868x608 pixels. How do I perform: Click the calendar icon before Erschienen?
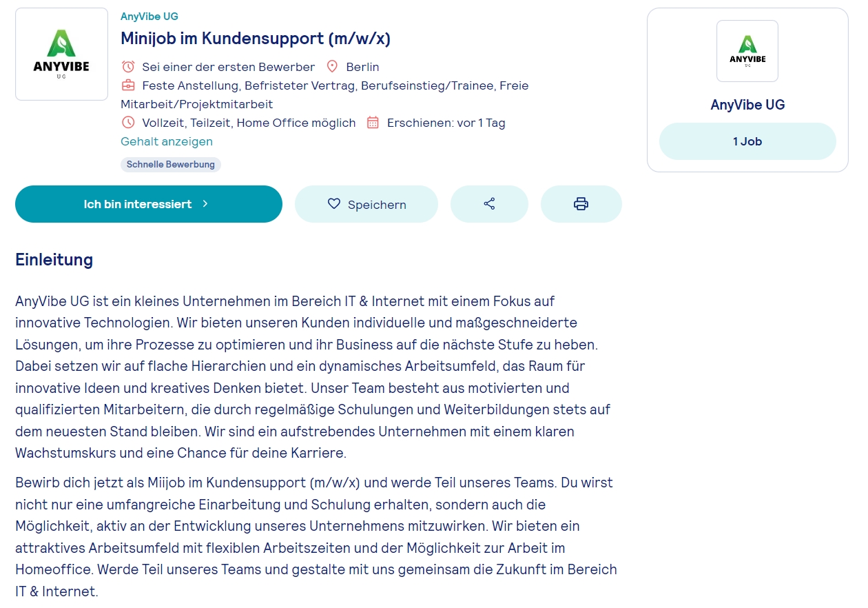point(373,123)
